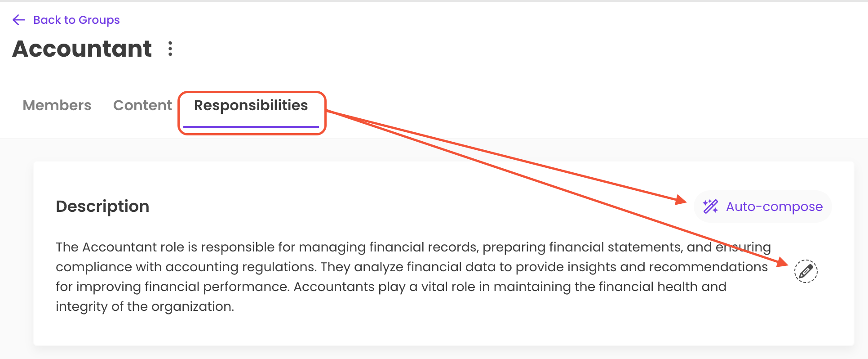868x359 pixels.
Task: Click the text "integrity of the organization."
Action: [145, 306]
